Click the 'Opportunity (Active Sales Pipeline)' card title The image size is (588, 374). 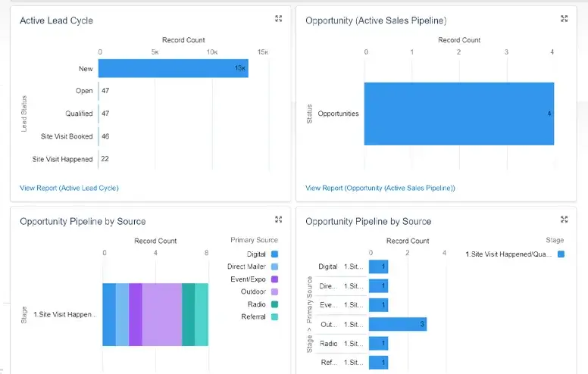(x=376, y=20)
